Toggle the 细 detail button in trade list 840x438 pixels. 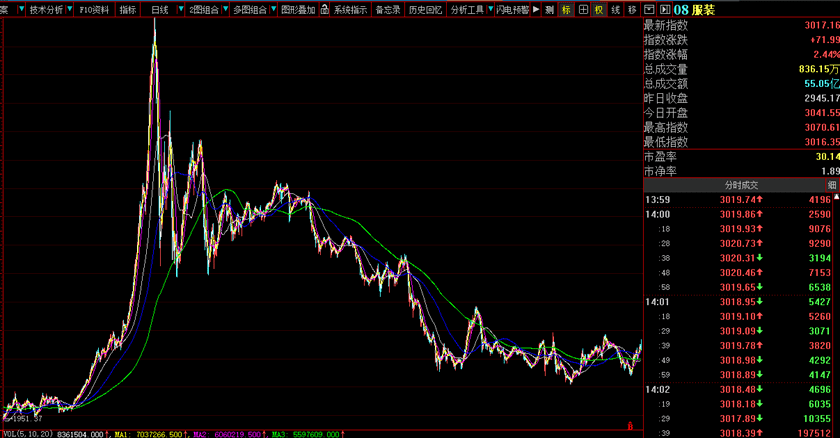(x=831, y=185)
